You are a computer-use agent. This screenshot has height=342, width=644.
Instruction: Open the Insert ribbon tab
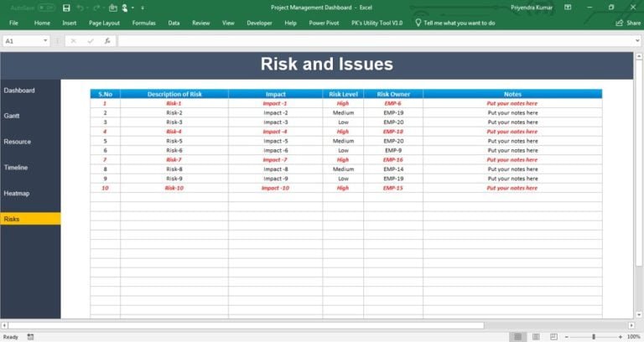click(x=69, y=23)
